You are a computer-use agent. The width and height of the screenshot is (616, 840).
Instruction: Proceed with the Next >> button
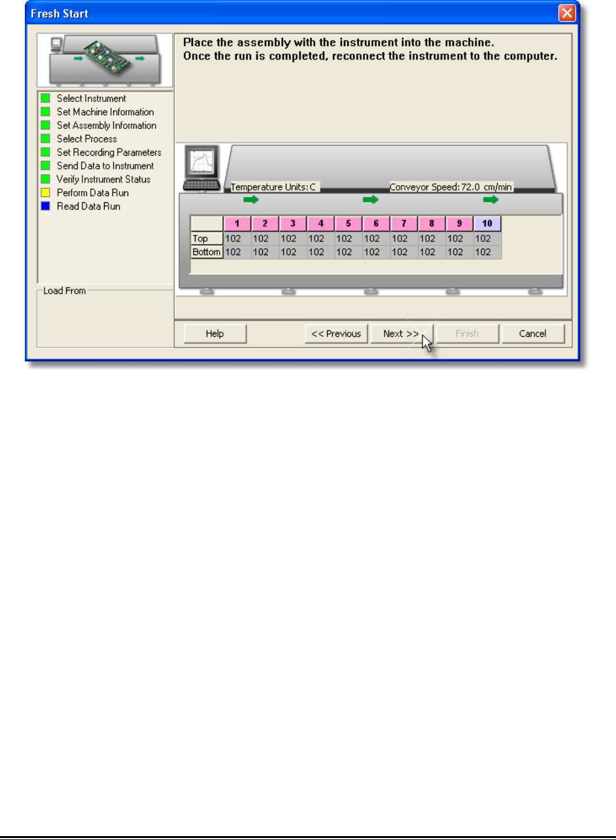pyautogui.click(x=401, y=334)
